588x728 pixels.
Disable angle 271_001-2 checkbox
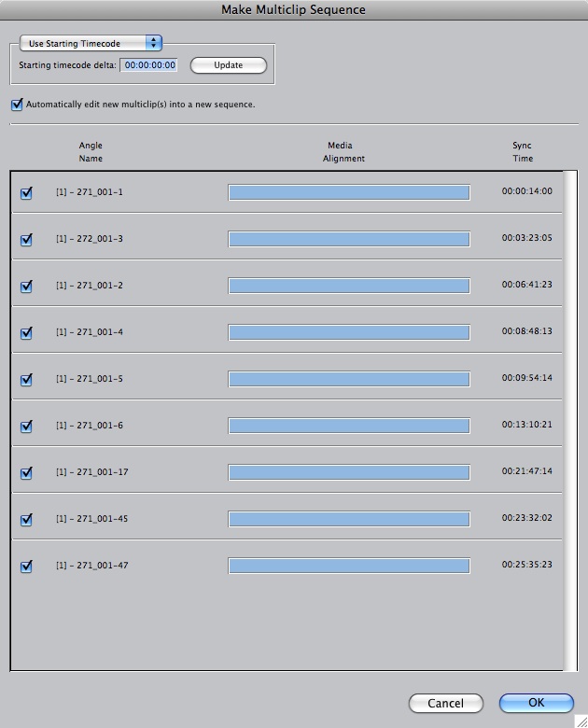pos(26,286)
